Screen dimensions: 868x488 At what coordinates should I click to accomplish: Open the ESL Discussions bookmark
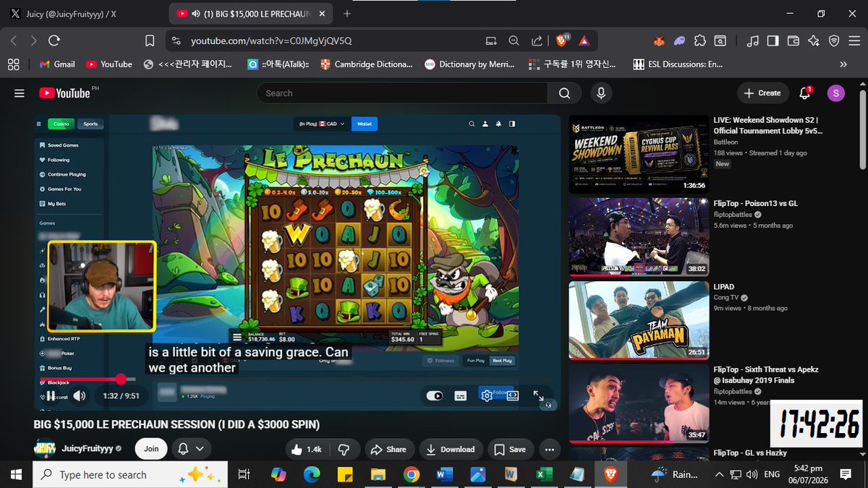click(678, 64)
